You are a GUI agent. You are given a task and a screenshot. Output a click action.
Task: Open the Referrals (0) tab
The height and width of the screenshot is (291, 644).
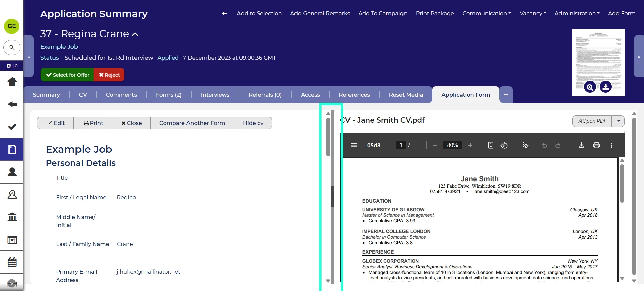coord(265,95)
